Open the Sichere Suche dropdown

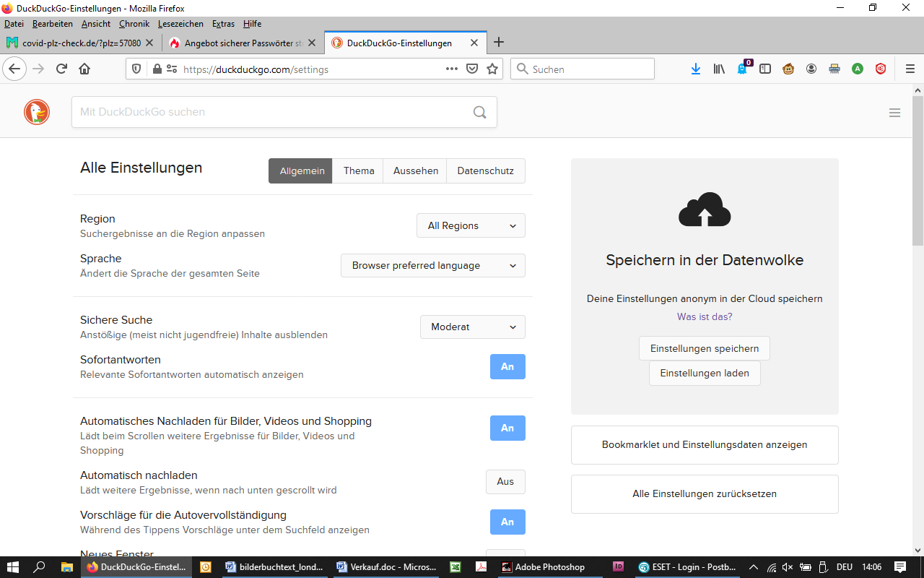click(x=472, y=327)
